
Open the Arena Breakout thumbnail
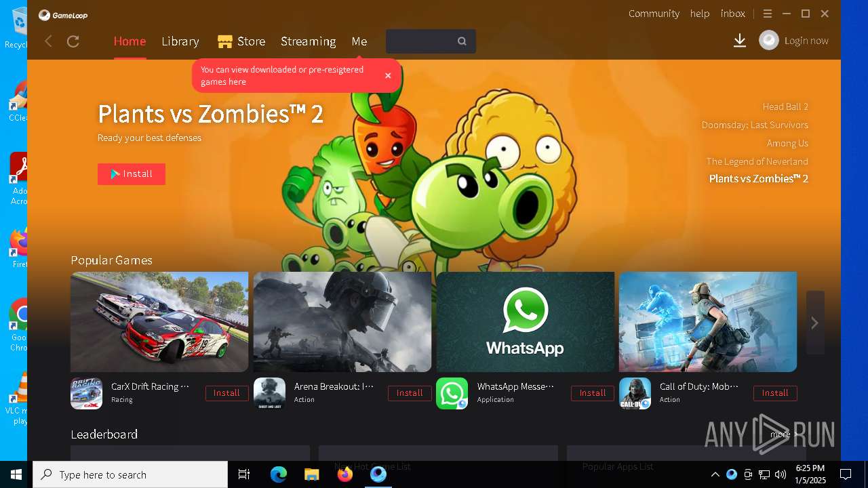pos(342,322)
